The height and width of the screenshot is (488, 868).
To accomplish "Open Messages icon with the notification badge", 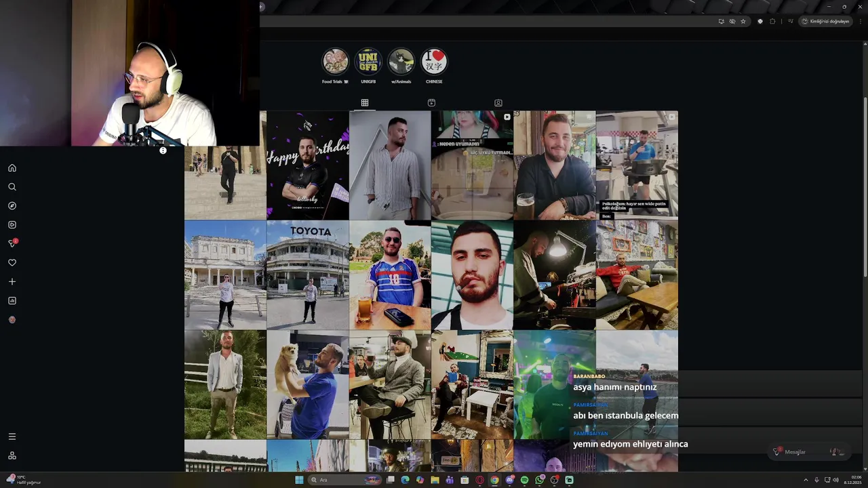I will [12, 243].
